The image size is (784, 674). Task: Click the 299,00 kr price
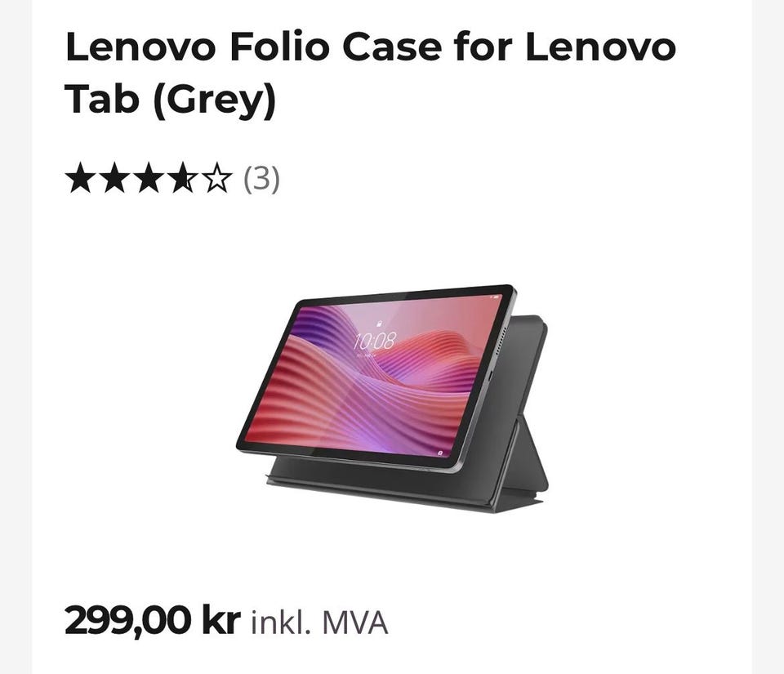point(153,621)
